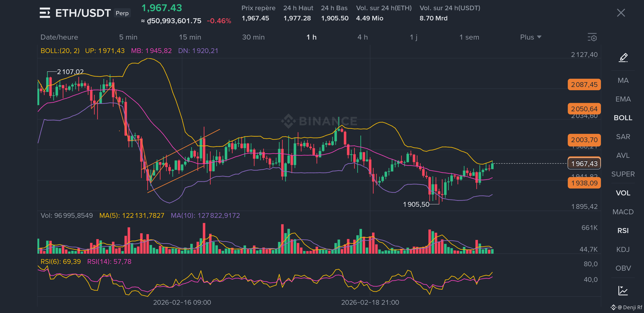Click the 1895,42 price axis label
Viewport: 644px width, 313px height.
click(584, 206)
